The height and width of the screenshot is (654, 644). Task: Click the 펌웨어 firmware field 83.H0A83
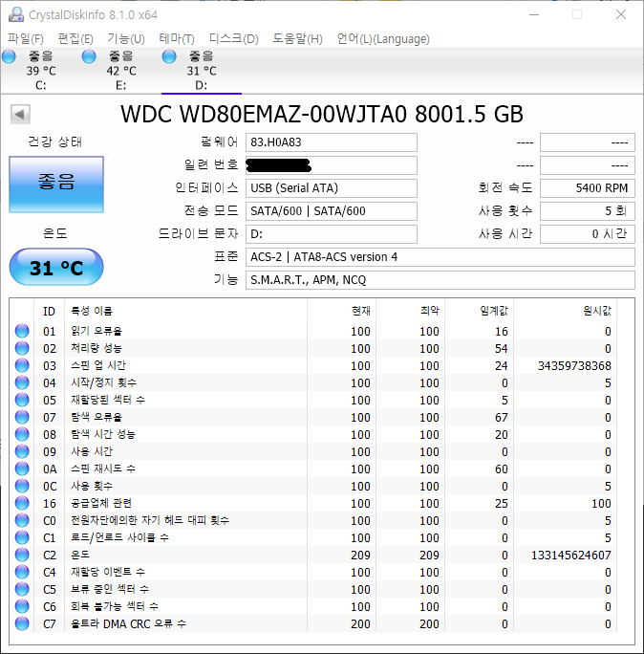point(332,142)
